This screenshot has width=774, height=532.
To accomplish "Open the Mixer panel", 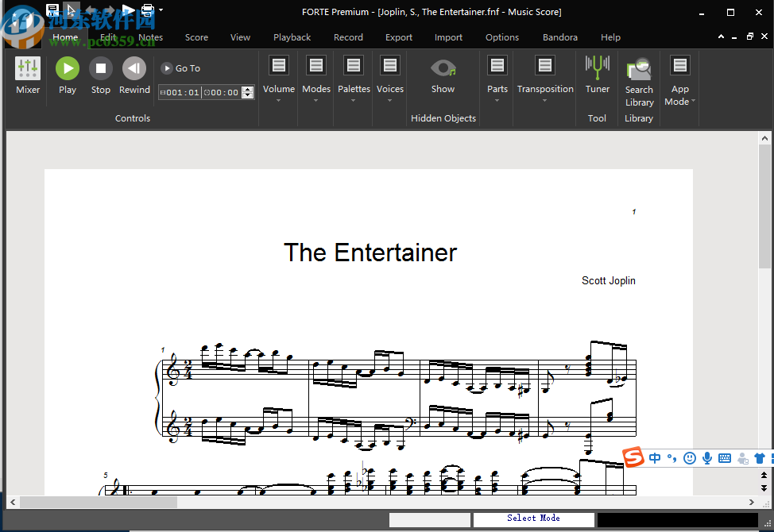I will (x=28, y=75).
